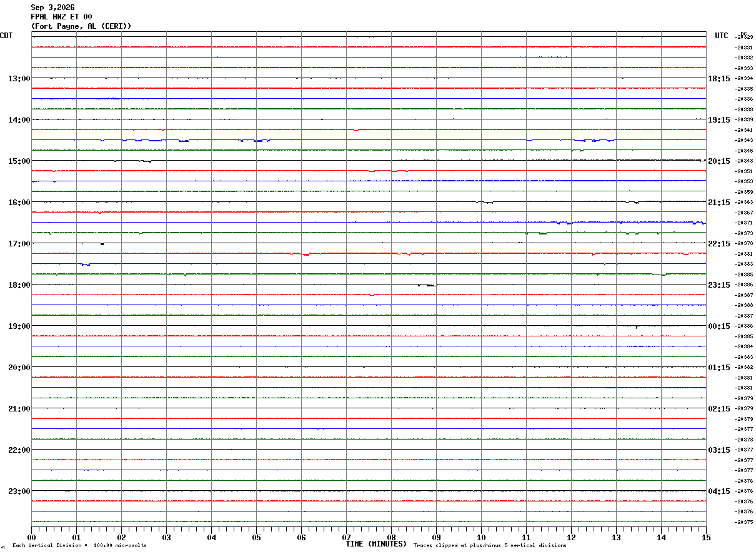This screenshot has height=554, width=756.
Task: Click minute 15 axis tick label
Action: [705, 537]
